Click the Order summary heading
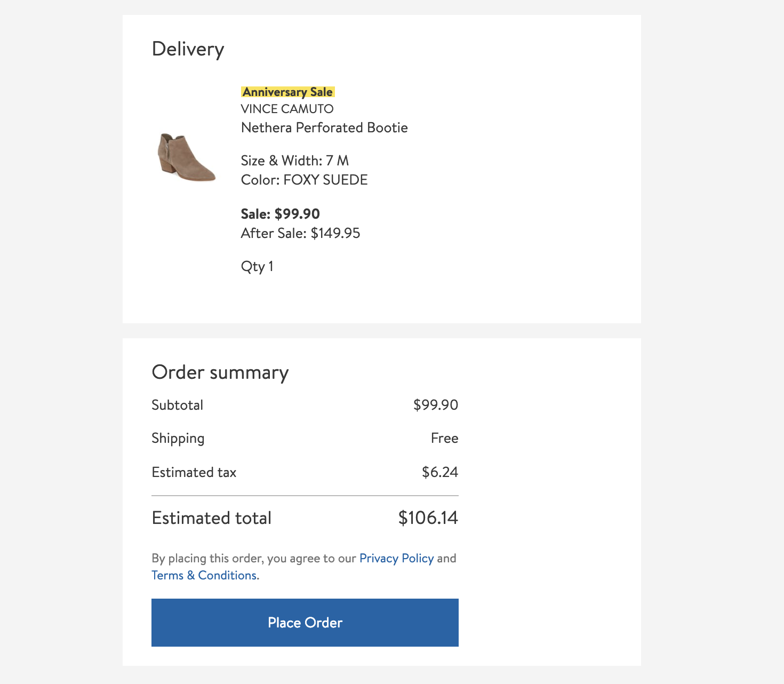 [220, 372]
